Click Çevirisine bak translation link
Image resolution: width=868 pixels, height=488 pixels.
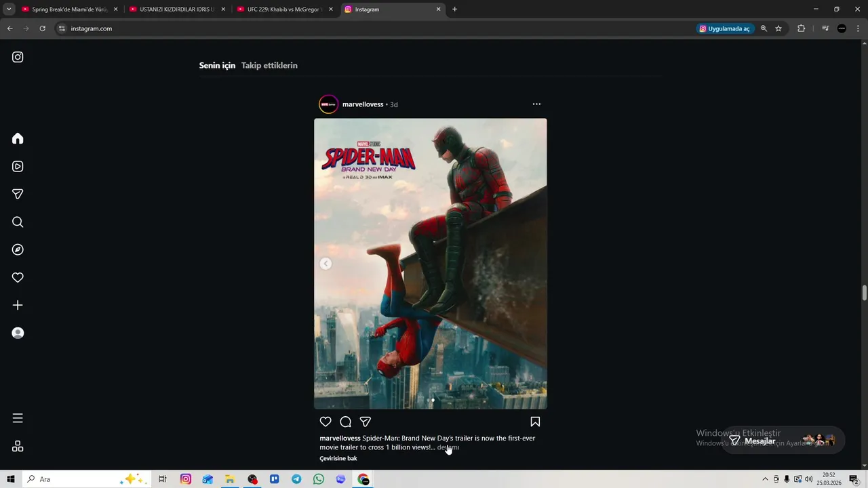pos(338,459)
